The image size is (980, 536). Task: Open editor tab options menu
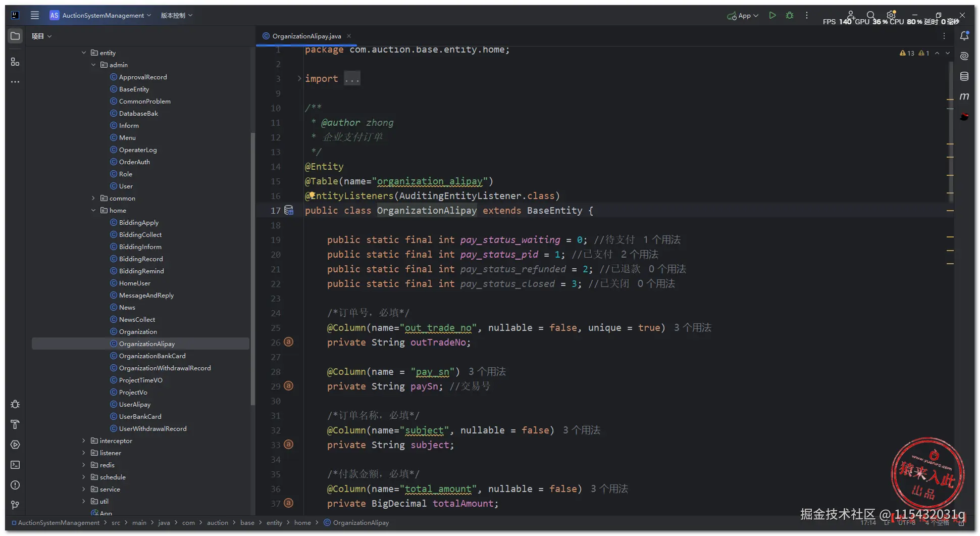pyautogui.click(x=944, y=36)
